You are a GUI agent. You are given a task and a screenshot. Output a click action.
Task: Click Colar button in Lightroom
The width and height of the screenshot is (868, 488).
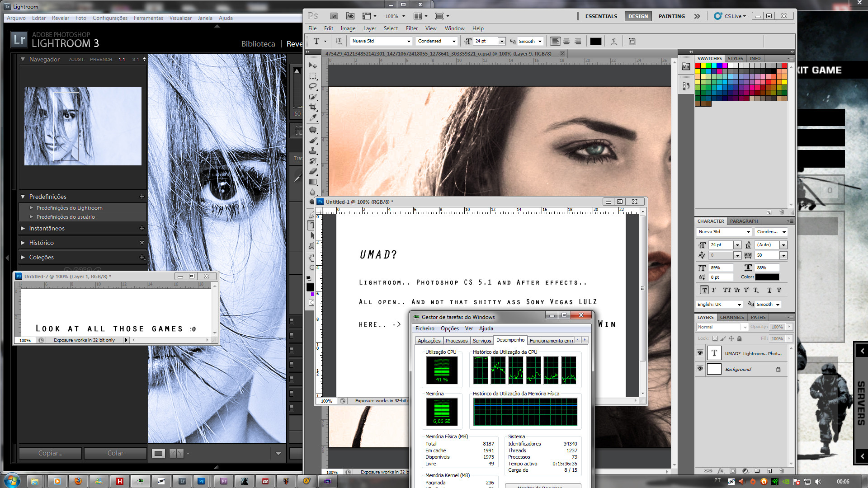(x=115, y=453)
